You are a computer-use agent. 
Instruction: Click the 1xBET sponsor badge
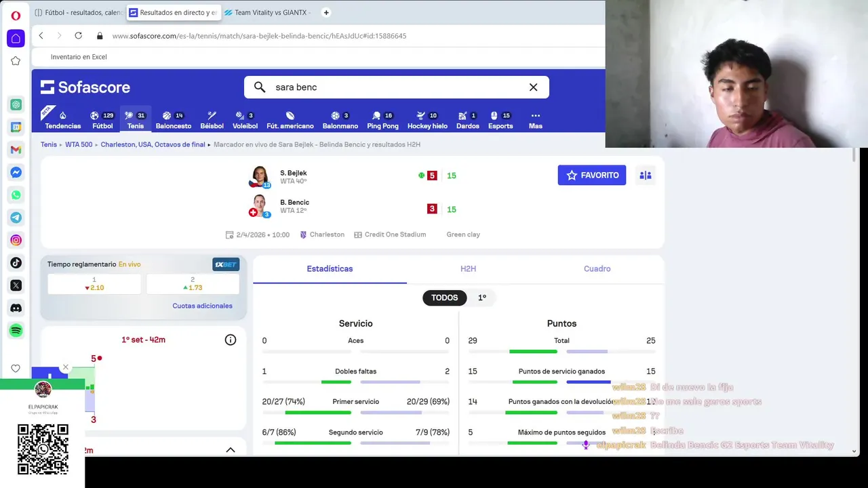tap(226, 264)
